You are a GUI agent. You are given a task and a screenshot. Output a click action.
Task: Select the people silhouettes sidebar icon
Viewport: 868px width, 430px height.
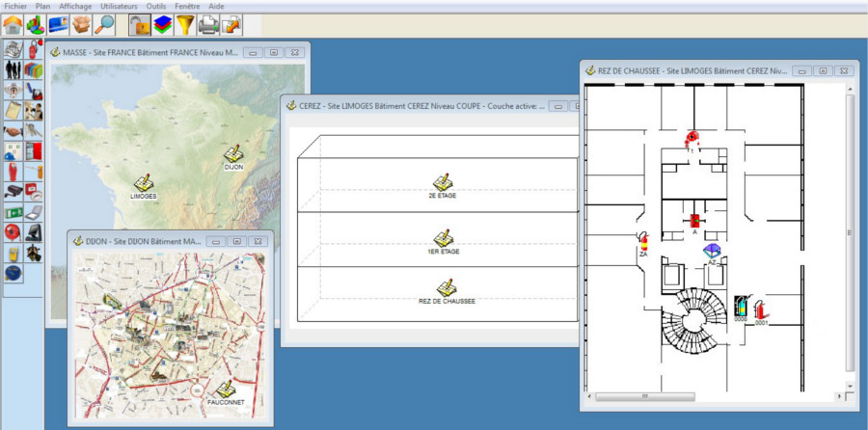coord(14,70)
